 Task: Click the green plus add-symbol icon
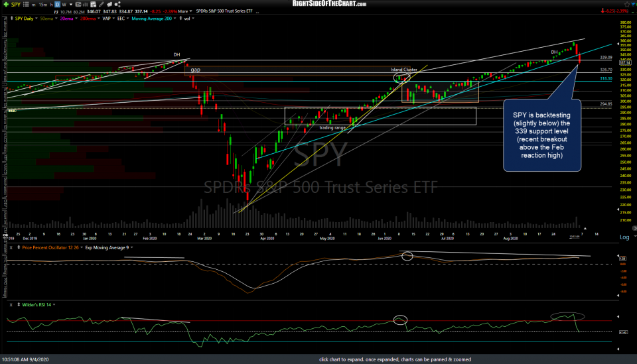(6, 5)
